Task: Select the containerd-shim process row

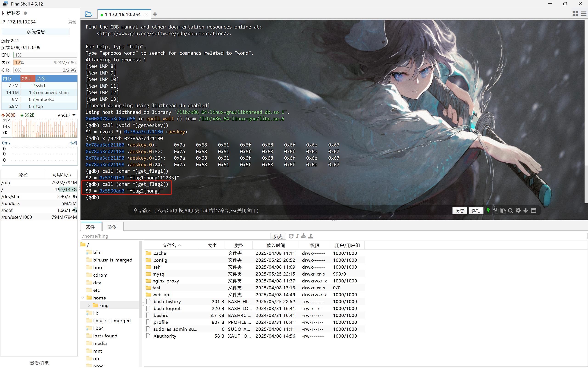Action: (39, 92)
